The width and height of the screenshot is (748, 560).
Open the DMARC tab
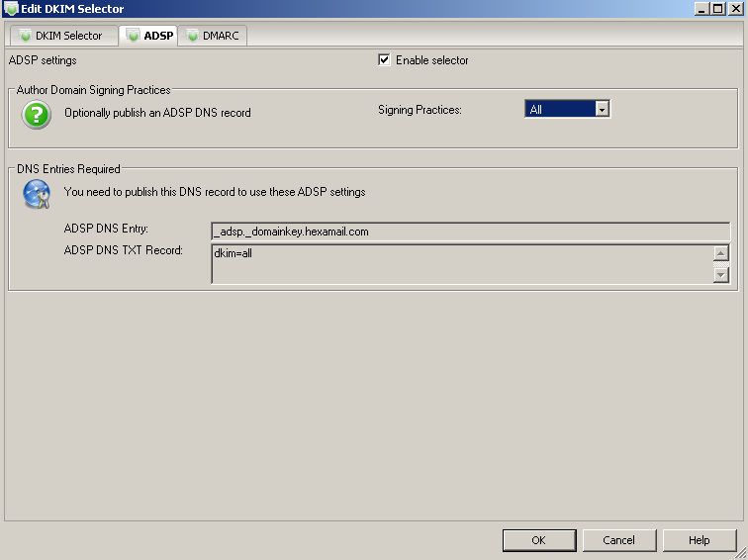point(212,36)
